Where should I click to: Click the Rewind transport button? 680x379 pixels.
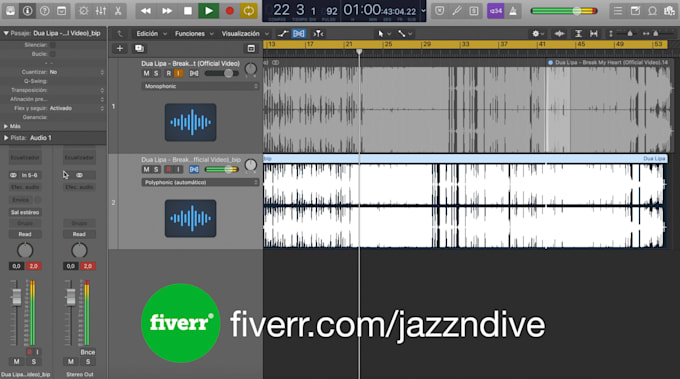(146, 11)
